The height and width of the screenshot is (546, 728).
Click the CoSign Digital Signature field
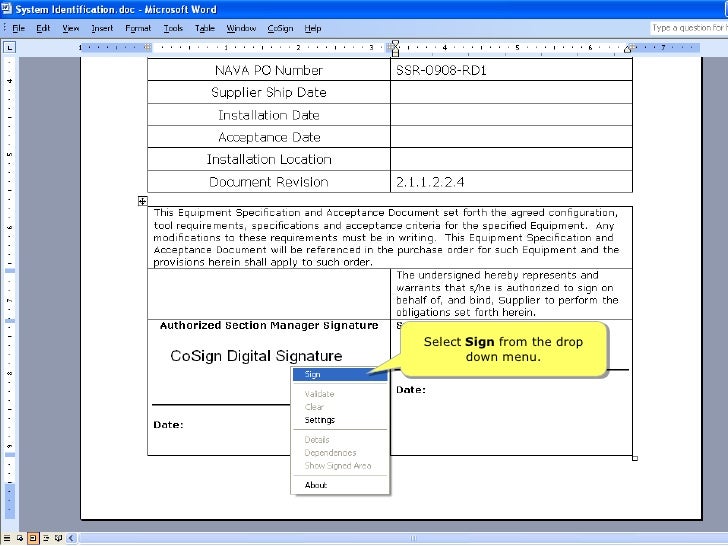256,356
